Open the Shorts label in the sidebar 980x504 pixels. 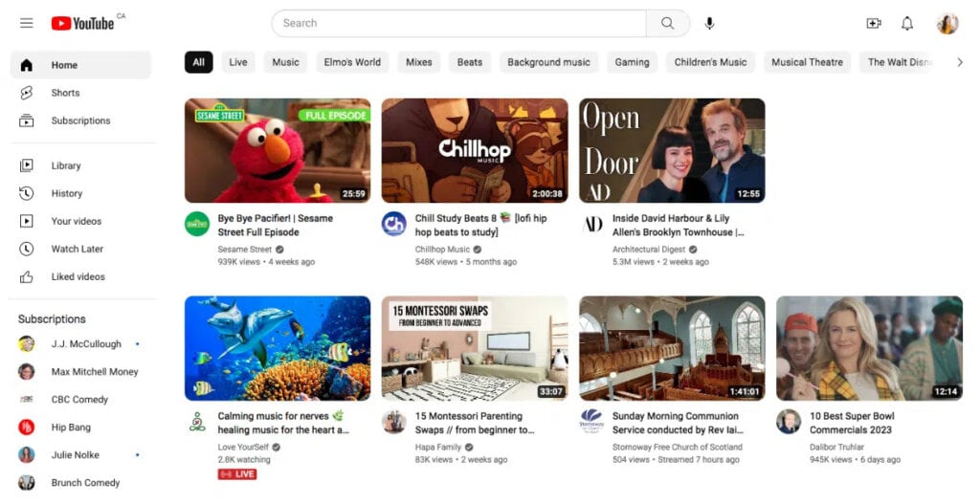(x=66, y=93)
